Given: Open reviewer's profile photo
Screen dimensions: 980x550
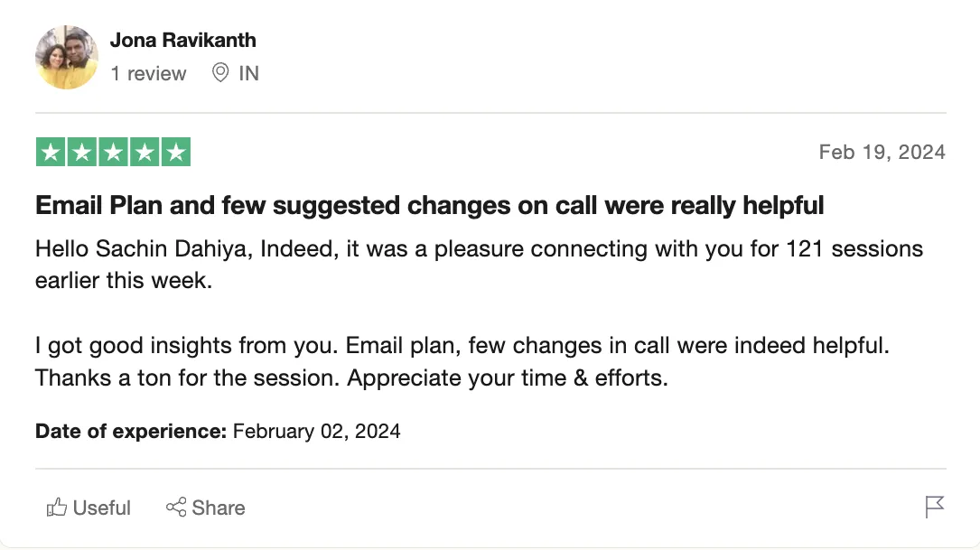Looking at the screenshot, I should tap(66, 57).
